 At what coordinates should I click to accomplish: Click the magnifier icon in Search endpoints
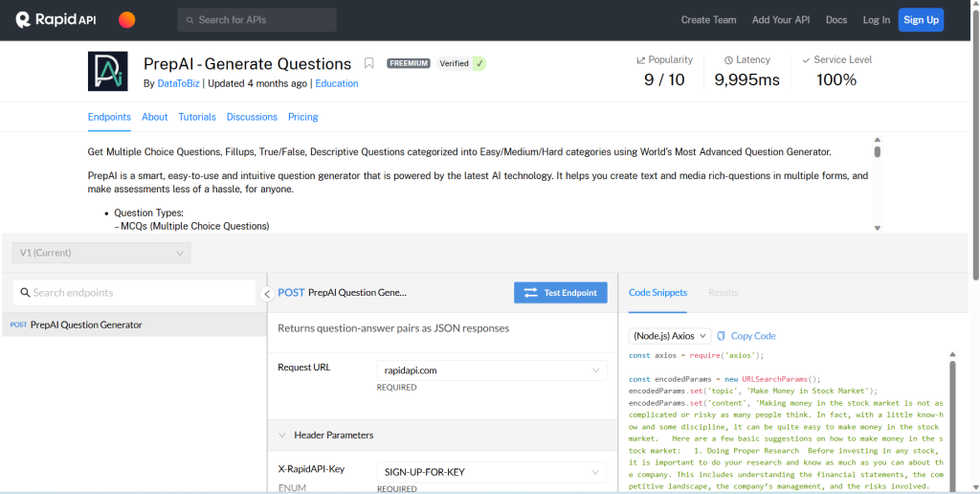[x=25, y=293]
